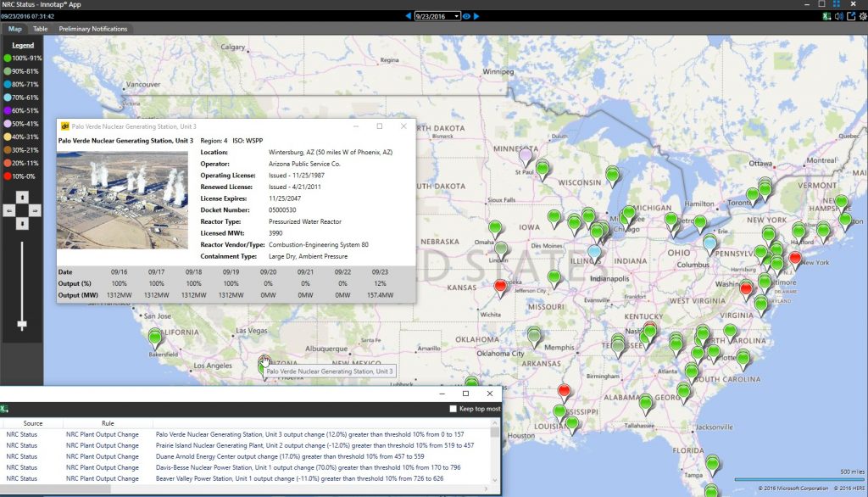Image resolution: width=868 pixels, height=497 pixels.
Task: Click the Excel icon in alerts window toolbar
Action: coord(4,409)
